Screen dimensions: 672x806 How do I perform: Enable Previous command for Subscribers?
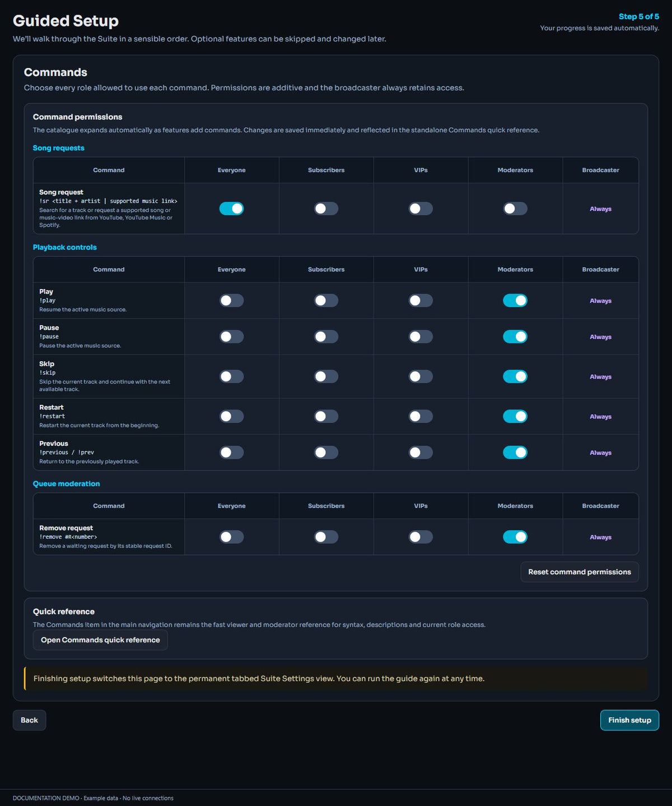pos(326,453)
